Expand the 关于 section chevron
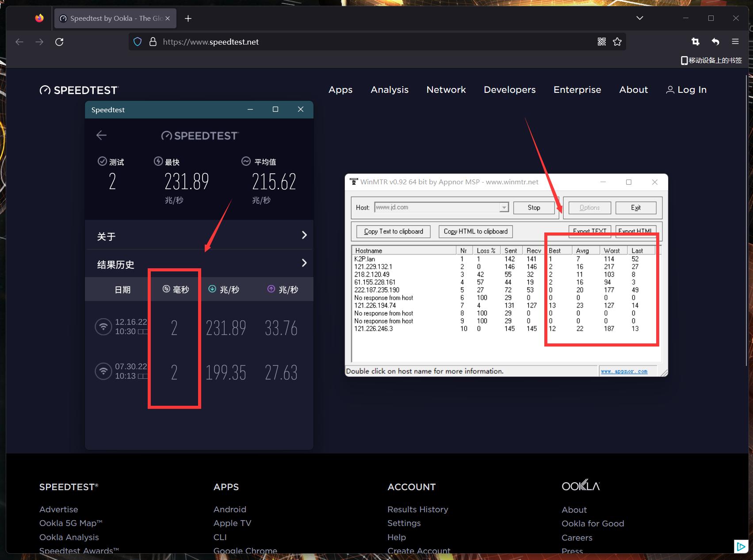The width and height of the screenshot is (753, 560). pyautogui.click(x=304, y=235)
